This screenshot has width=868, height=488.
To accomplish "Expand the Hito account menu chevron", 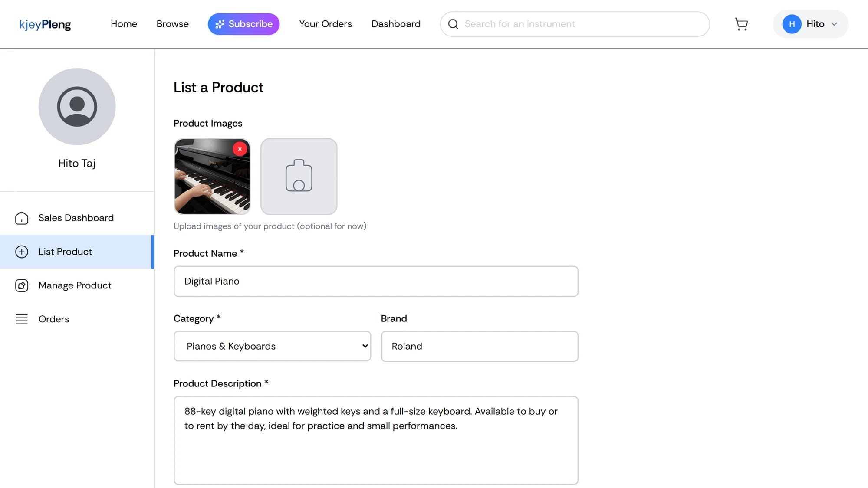I will click(x=834, y=24).
